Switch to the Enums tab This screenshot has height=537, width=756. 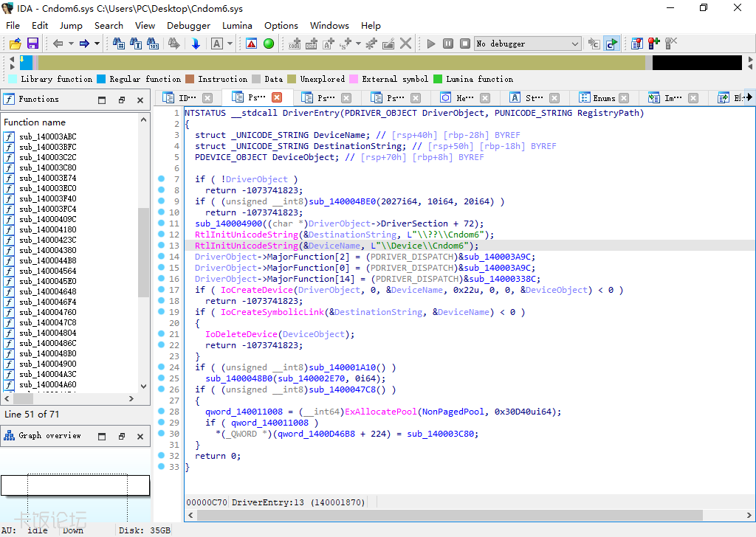(x=603, y=97)
